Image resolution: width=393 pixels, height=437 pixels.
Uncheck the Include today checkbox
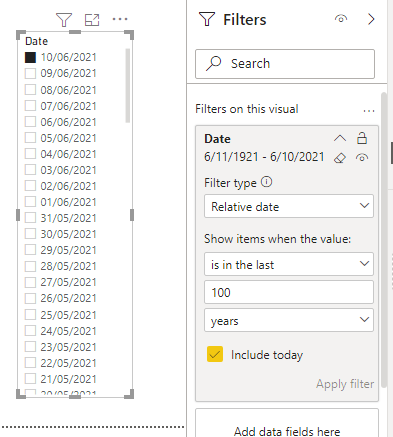click(215, 354)
